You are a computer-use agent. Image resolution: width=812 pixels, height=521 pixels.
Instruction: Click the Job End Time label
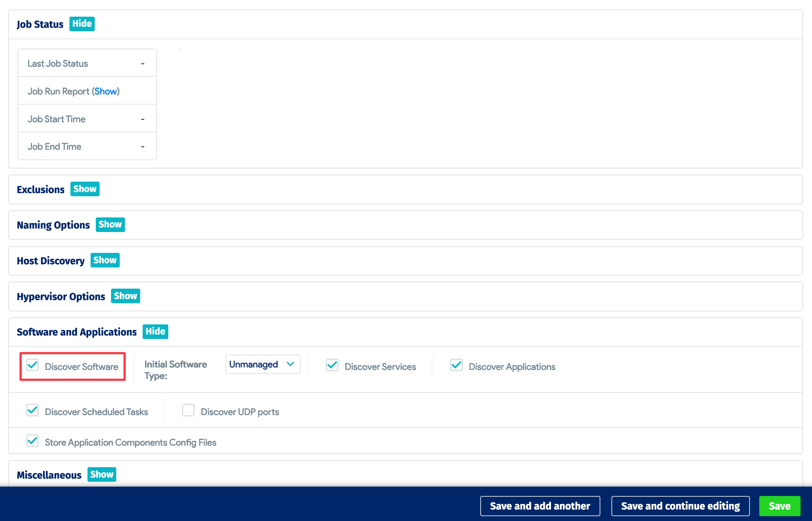(x=54, y=147)
